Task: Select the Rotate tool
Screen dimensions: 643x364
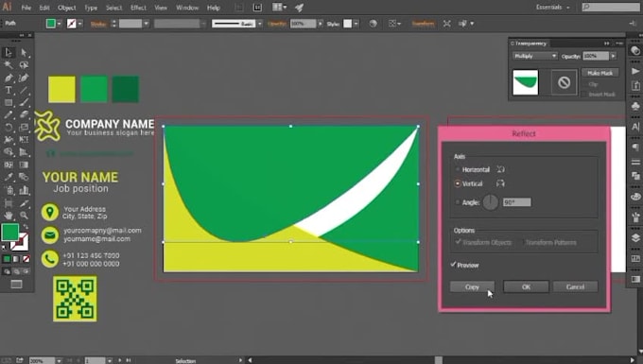Action: click(9, 127)
